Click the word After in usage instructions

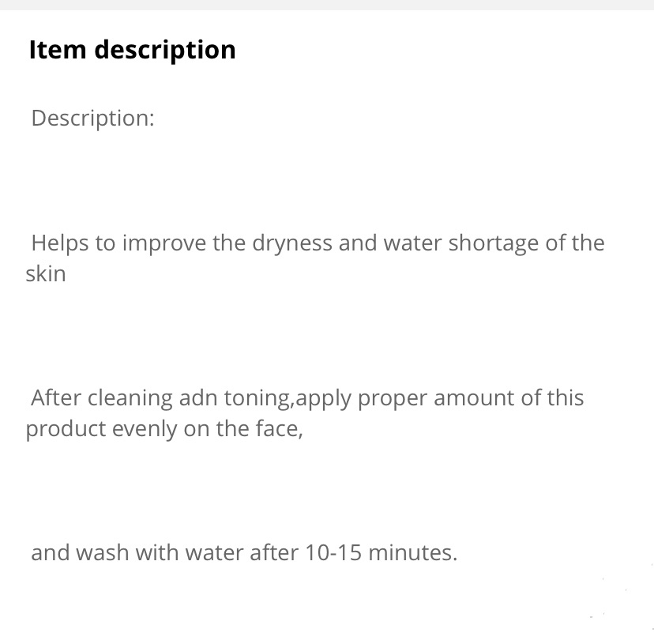(56, 397)
